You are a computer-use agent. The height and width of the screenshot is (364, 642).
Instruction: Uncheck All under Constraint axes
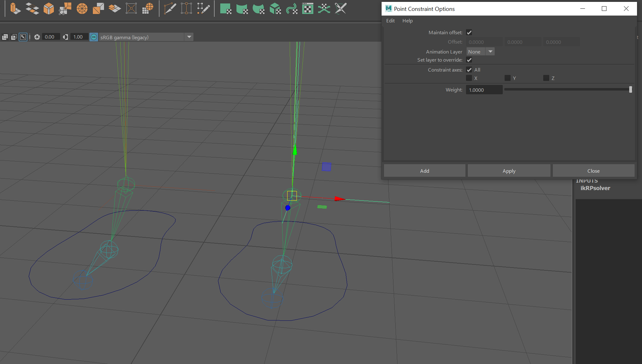(469, 70)
